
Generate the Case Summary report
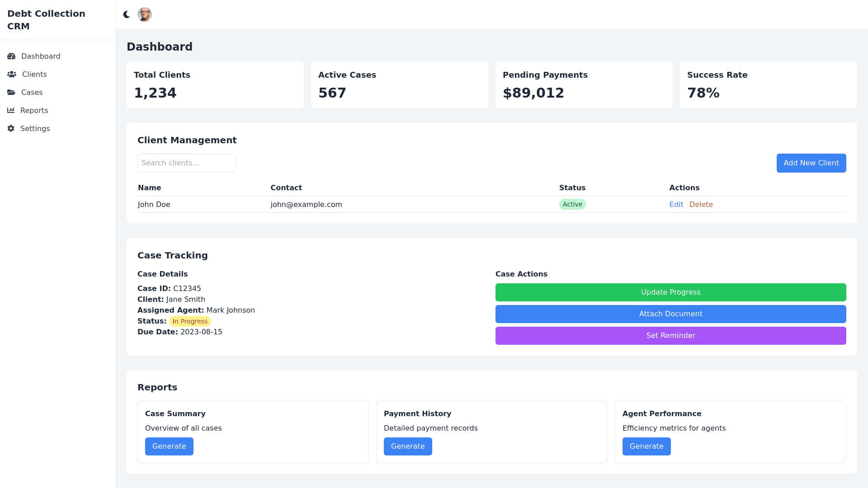pyautogui.click(x=169, y=446)
